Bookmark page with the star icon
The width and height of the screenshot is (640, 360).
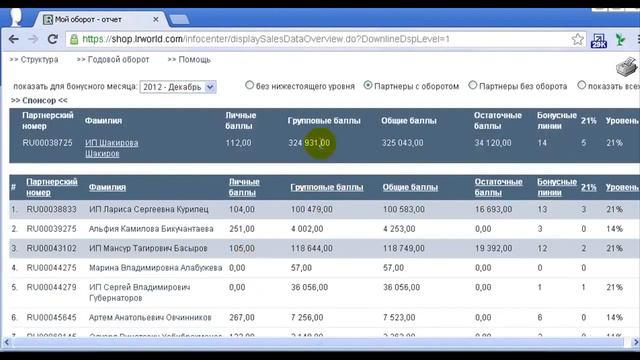[578, 39]
